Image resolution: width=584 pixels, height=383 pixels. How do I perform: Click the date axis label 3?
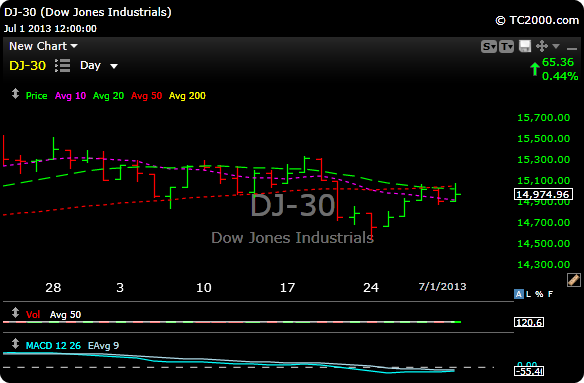120,288
